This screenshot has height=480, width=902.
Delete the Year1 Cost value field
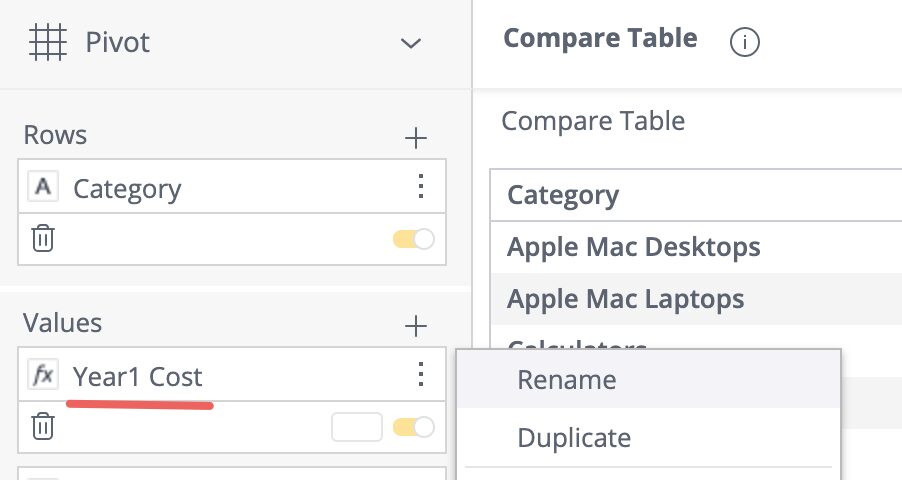click(x=43, y=426)
